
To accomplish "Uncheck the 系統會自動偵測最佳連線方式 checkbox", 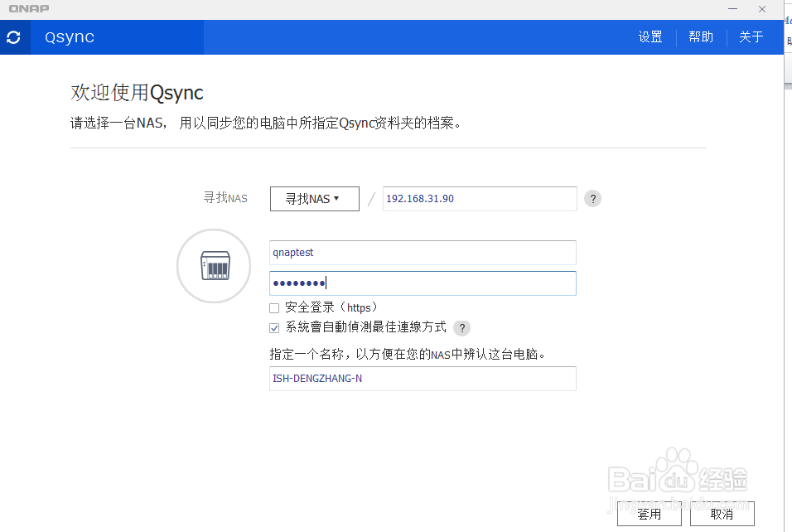I will (274, 328).
